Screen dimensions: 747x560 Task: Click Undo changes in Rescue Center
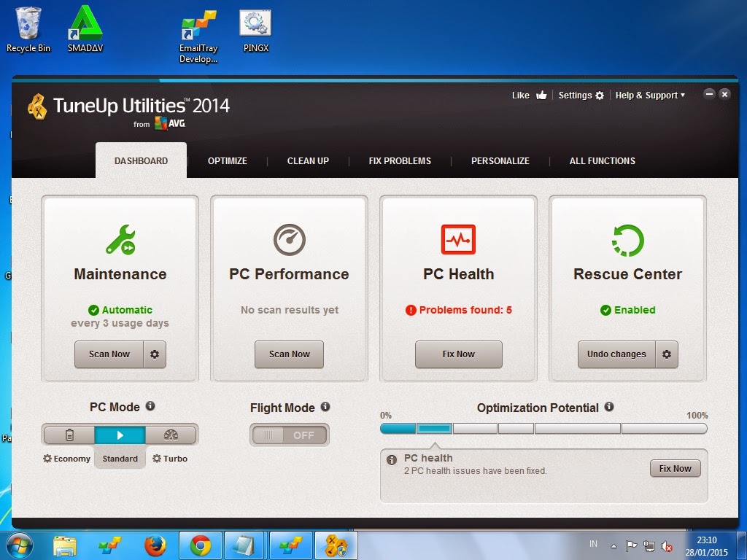tap(616, 354)
